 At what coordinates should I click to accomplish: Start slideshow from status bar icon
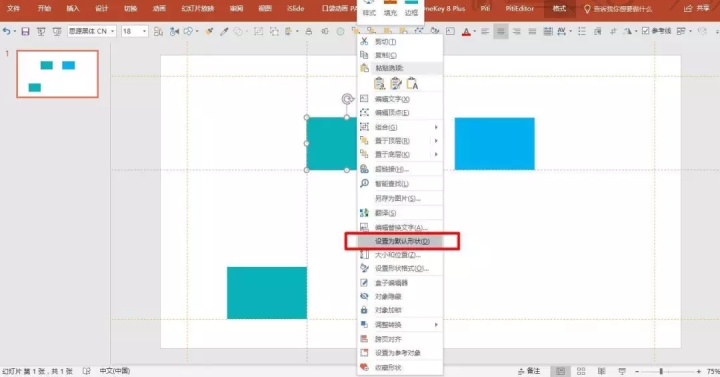click(622, 371)
